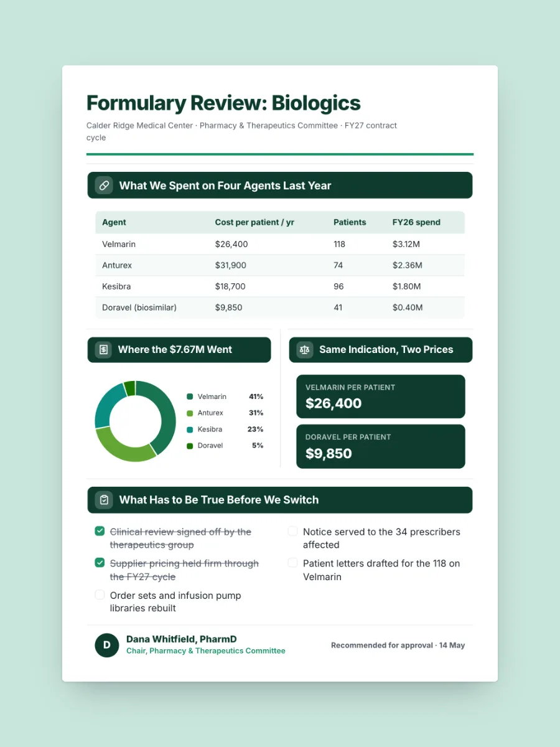560x747 pixels.
Task: Check Patient letters drafted for the 118 checkbox
Action: coord(292,563)
